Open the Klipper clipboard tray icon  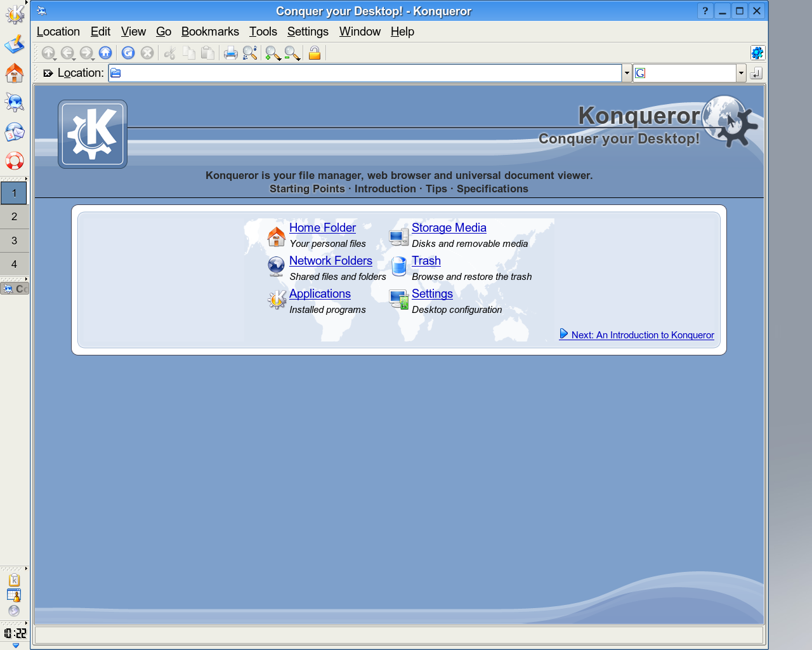click(14, 580)
